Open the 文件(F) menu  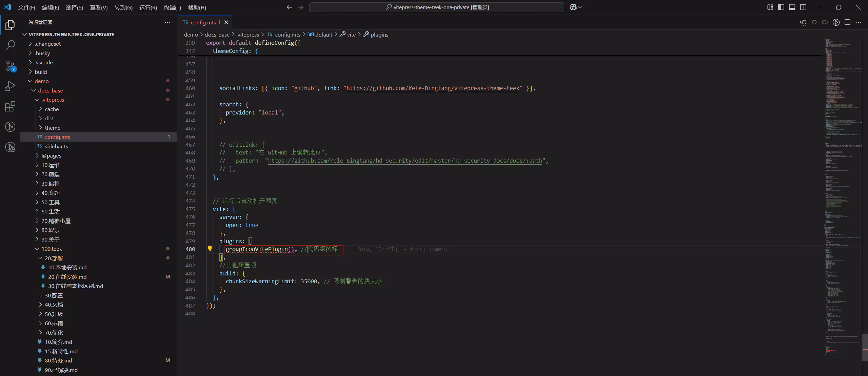(x=26, y=7)
